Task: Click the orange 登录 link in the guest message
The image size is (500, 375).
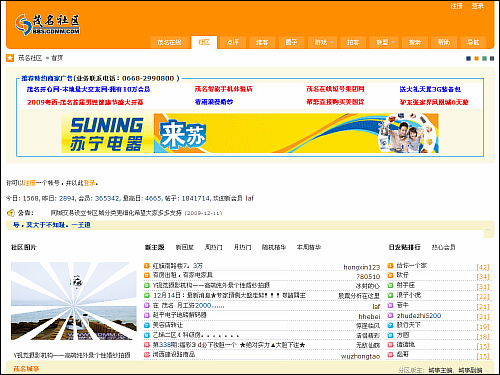Action: coord(89,183)
